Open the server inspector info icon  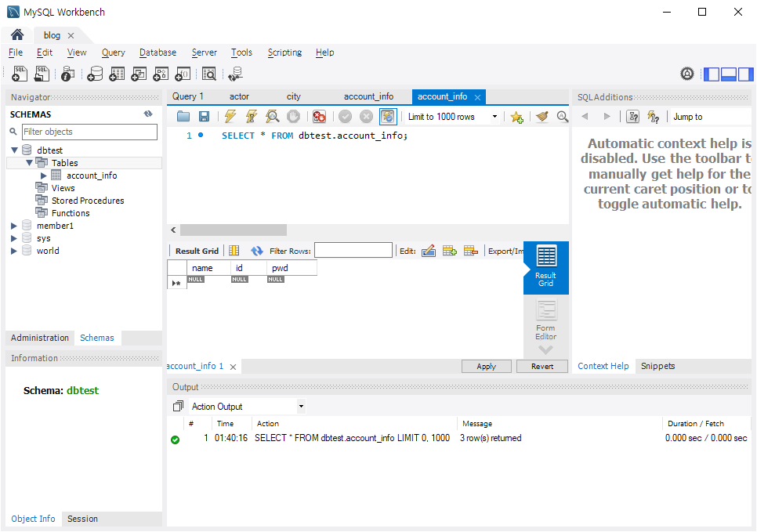pos(68,74)
